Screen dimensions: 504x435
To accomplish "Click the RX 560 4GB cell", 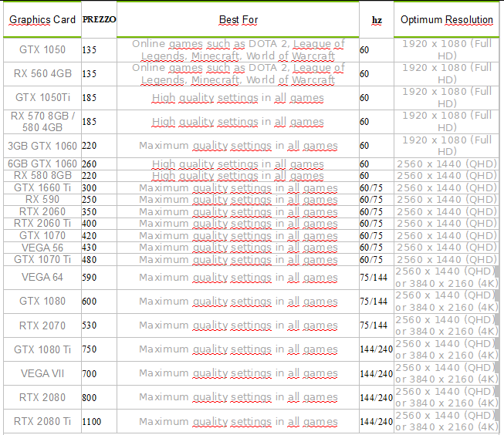I will pyautogui.click(x=42, y=73).
